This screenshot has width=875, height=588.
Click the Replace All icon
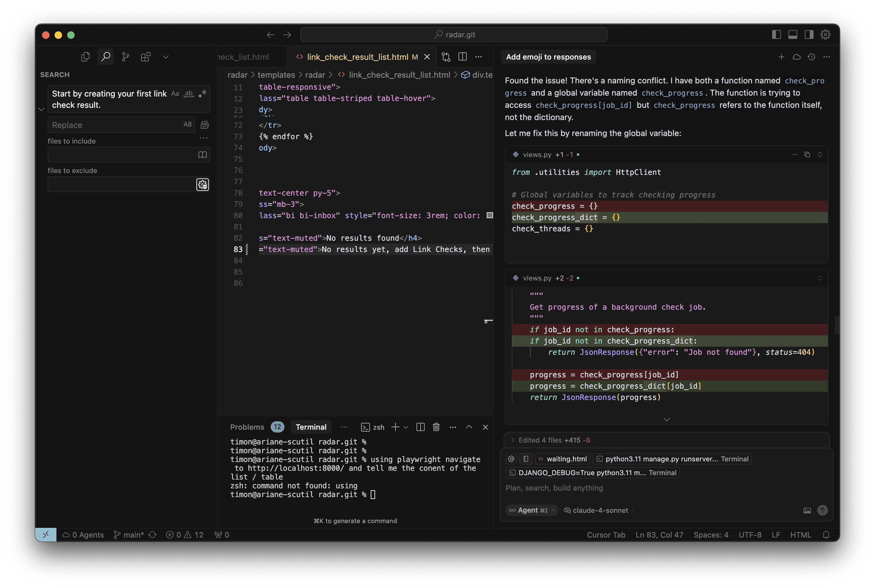click(x=204, y=125)
